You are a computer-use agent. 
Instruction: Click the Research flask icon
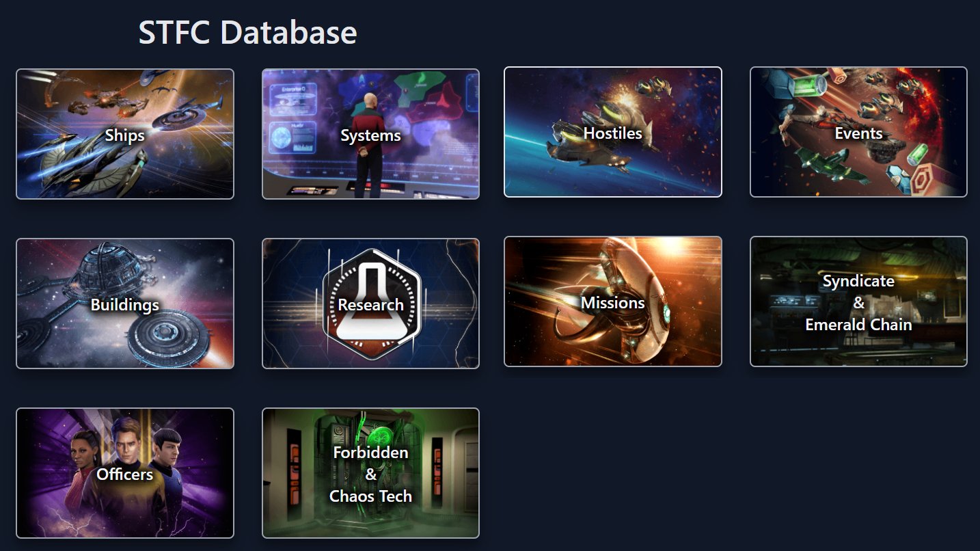pyautogui.click(x=370, y=304)
